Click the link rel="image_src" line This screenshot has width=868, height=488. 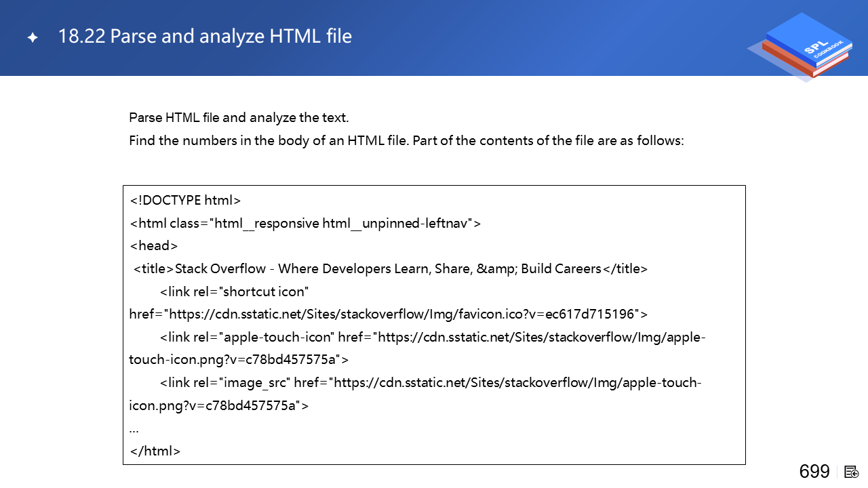point(431,383)
